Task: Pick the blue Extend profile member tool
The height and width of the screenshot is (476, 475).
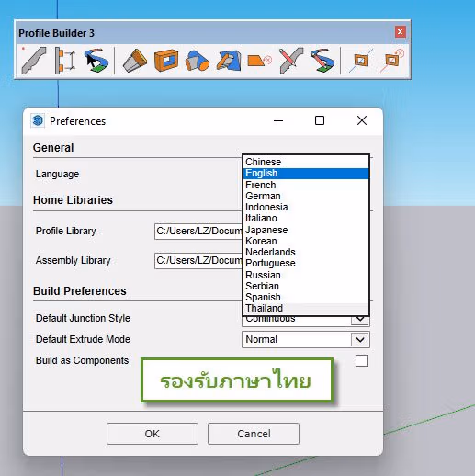Action: click(x=198, y=61)
